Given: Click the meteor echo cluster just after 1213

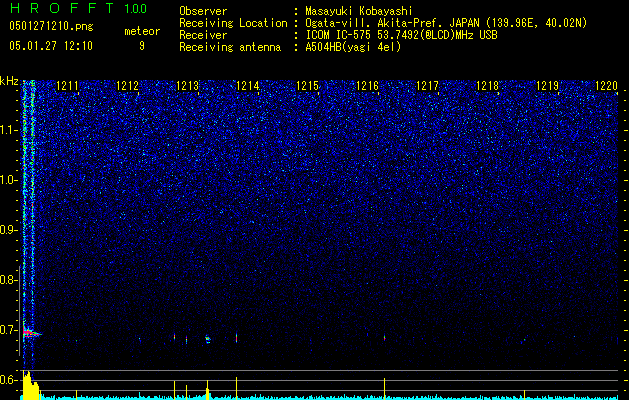Looking at the screenshot, I should point(207,339).
